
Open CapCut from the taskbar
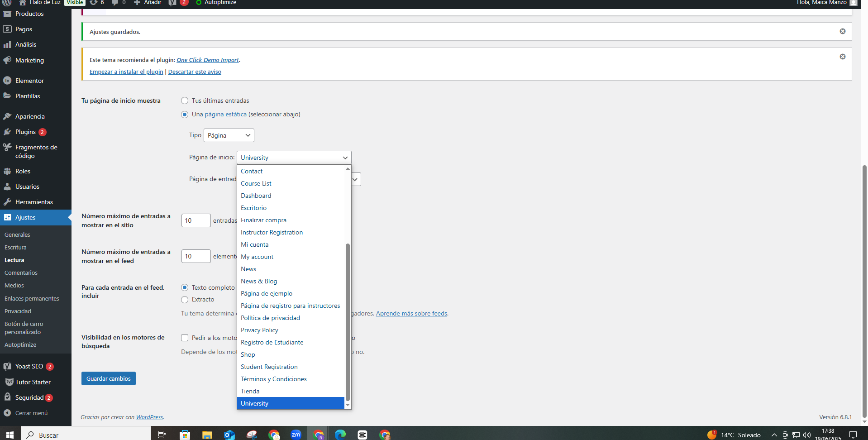point(362,435)
